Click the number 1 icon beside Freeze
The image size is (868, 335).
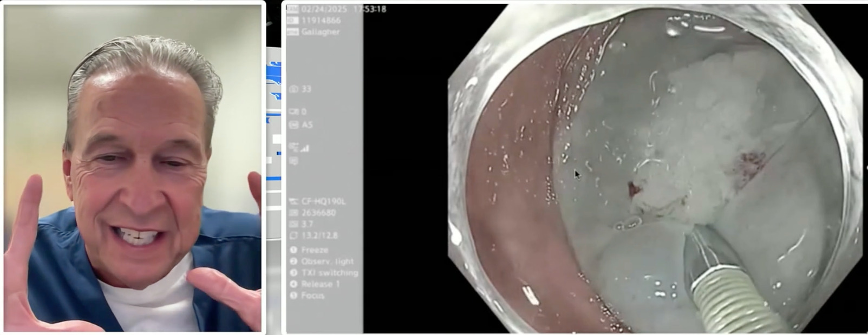(293, 250)
